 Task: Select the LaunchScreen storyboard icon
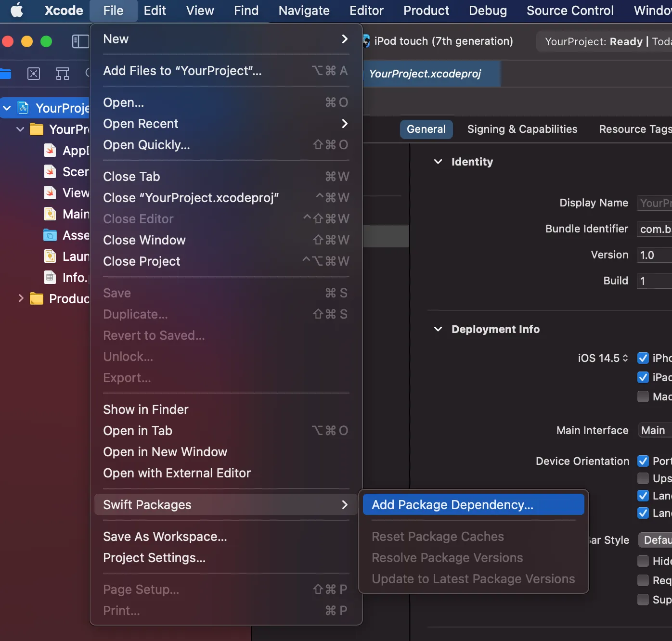[x=50, y=256]
